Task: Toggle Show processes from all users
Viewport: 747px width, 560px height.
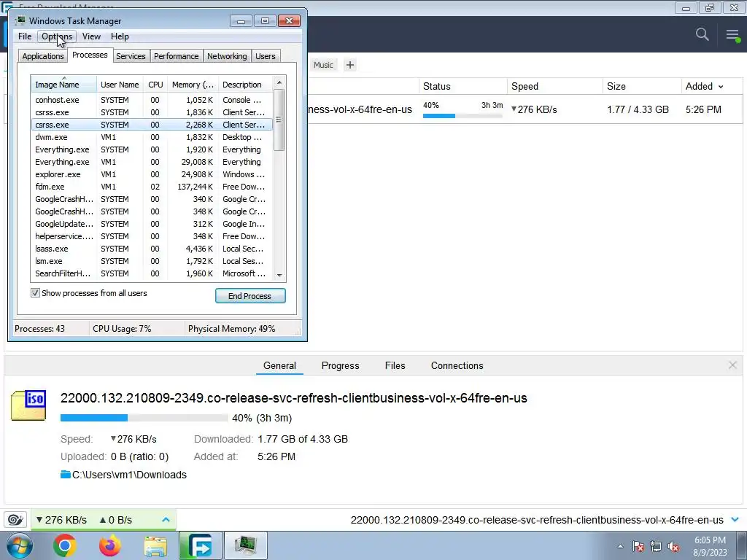Action: point(35,293)
